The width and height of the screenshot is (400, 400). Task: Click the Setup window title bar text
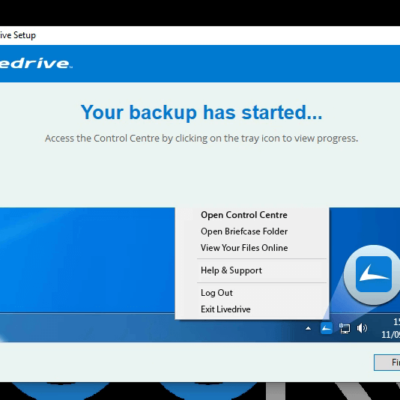pos(18,35)
